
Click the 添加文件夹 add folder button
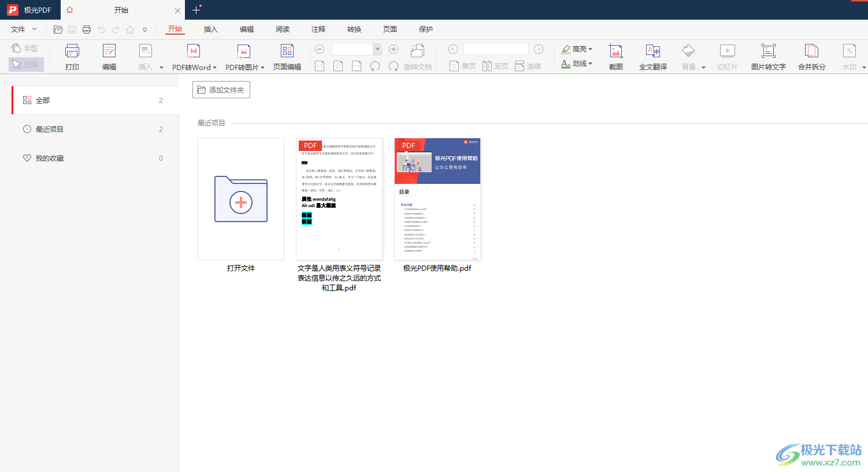click(x=221, y=90)
